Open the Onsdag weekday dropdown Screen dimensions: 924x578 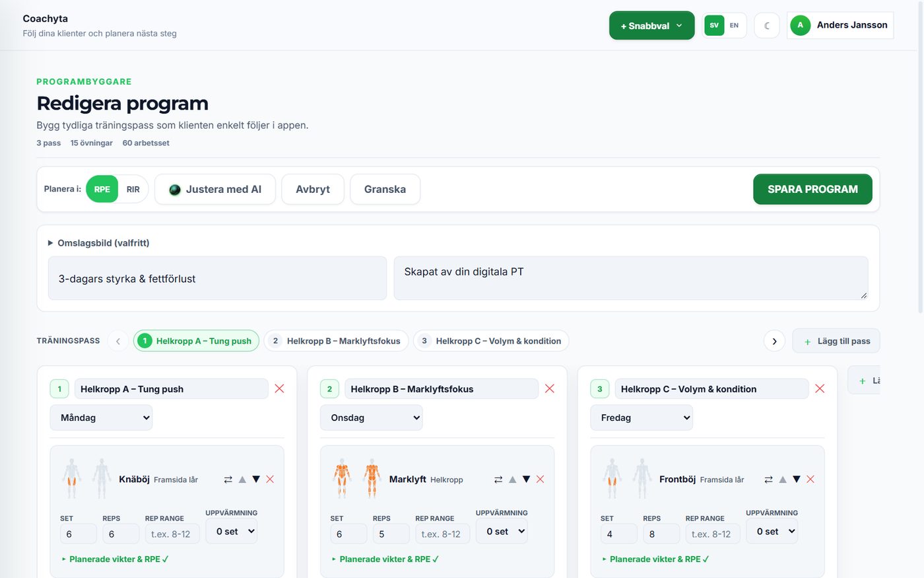372,417
